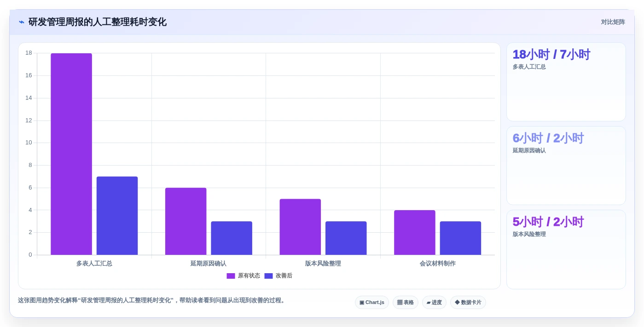The height and width of the screenshot is (327, 644).
Task: Click the lightning icon beside the chart title
Action: [22, 22]
